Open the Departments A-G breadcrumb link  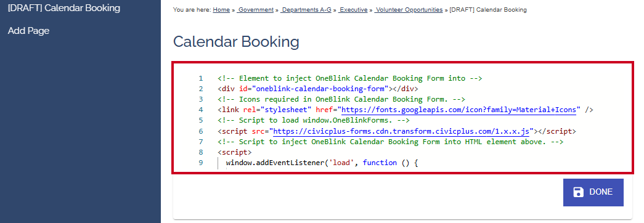(306, 9)
